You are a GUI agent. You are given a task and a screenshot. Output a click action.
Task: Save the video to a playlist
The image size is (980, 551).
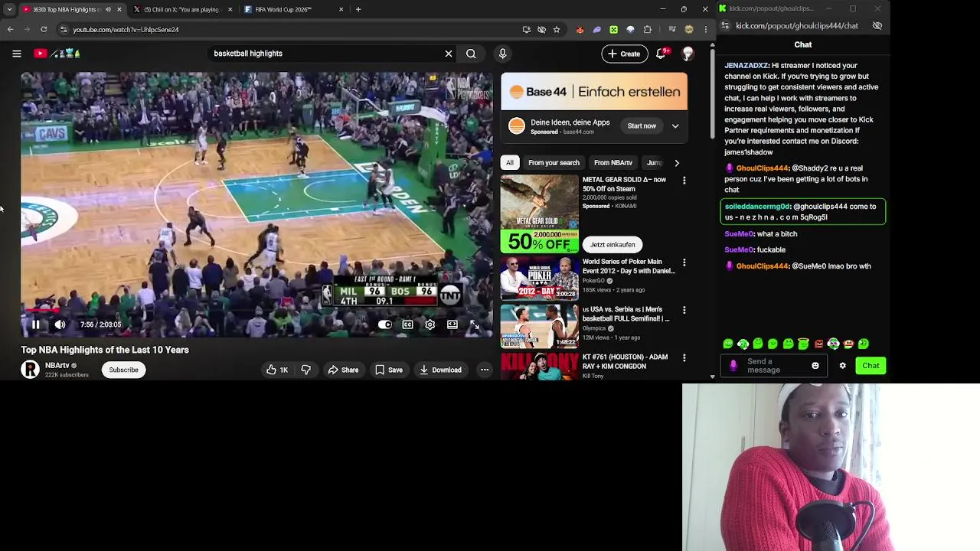point(388,370)
